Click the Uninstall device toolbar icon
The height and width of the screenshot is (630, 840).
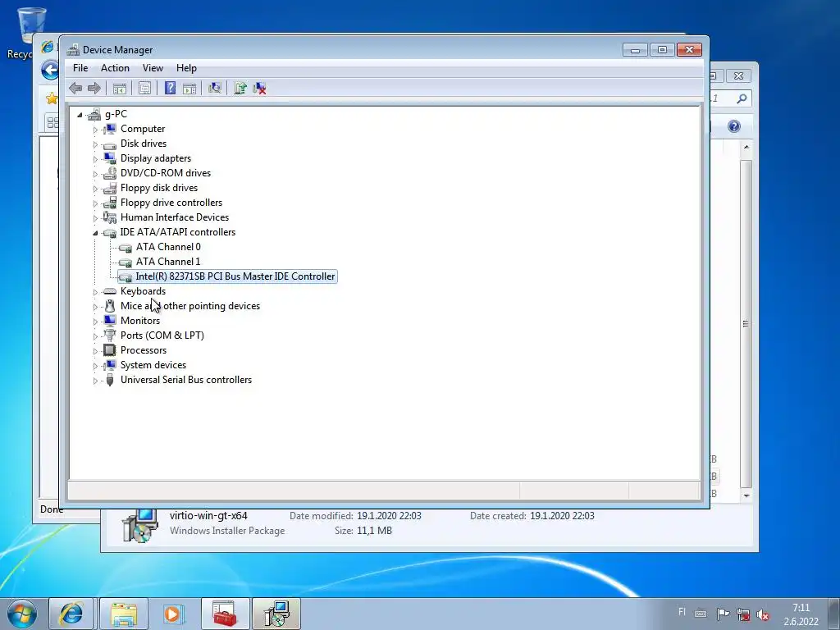click(260, 89)
